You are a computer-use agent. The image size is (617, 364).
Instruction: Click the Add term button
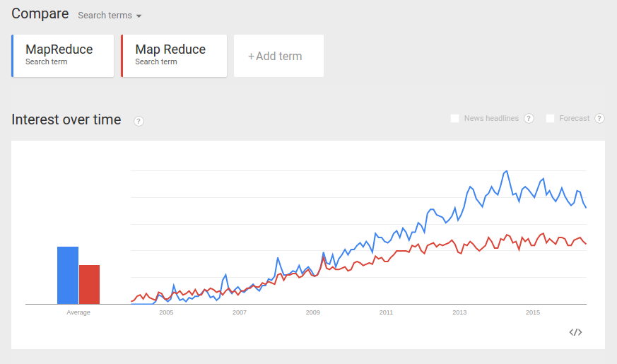[x=278, y=56]
